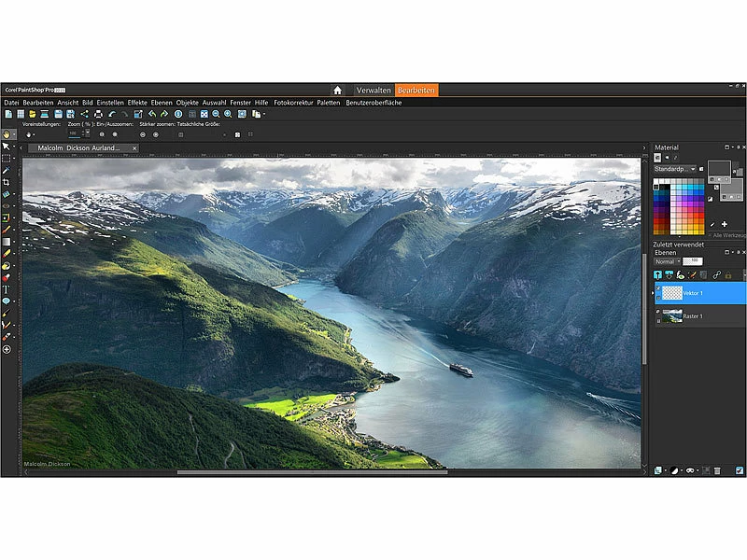Toggle visibility of the Vektor 1 layer
747x560 pixels.
pyautogui.click(x=658, y=288)
